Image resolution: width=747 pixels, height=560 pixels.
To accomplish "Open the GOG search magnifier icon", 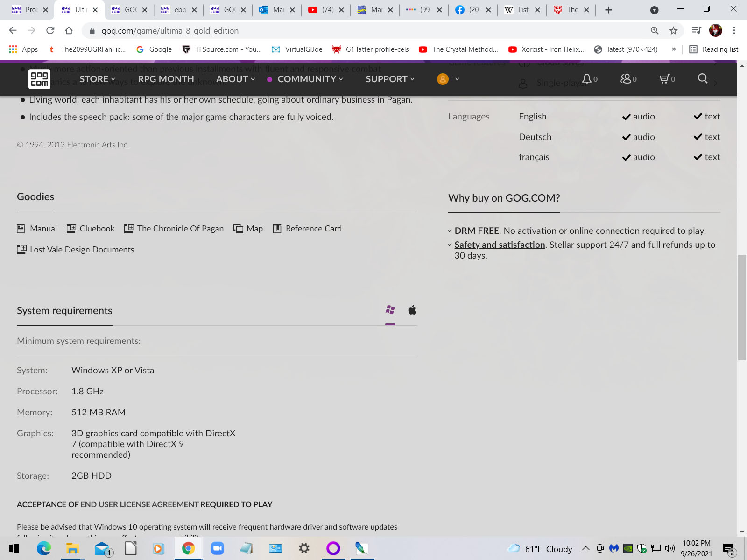I will click(x=703, y=78).
